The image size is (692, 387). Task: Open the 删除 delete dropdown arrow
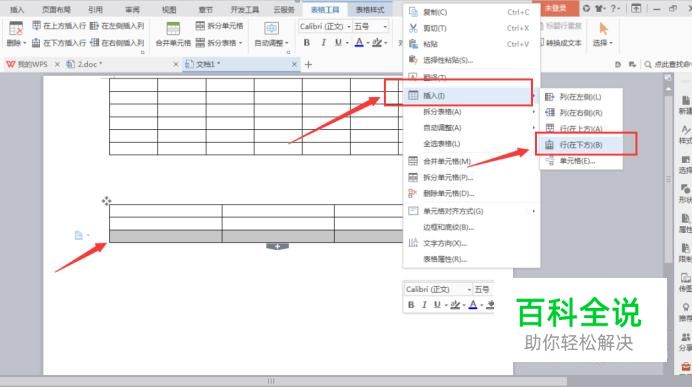24,43
